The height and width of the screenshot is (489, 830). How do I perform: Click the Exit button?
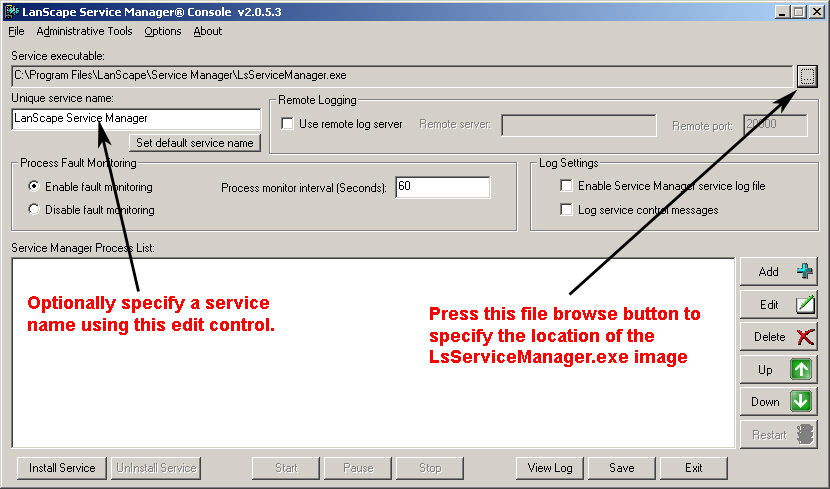tap(693, 468)
